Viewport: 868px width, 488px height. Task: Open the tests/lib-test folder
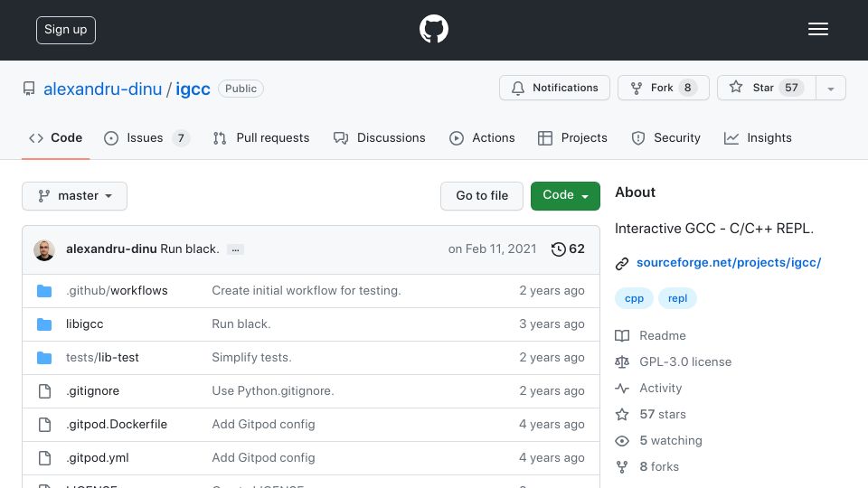[x=102, y=358]
